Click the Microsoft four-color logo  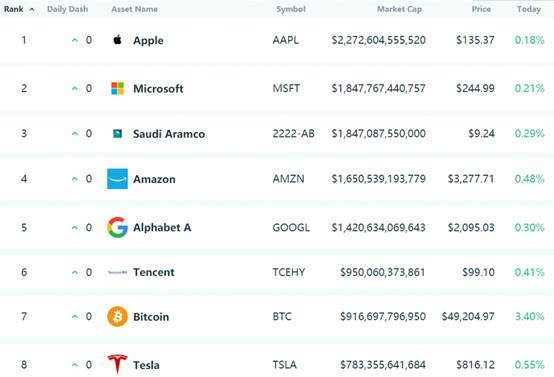click(117, 88)
